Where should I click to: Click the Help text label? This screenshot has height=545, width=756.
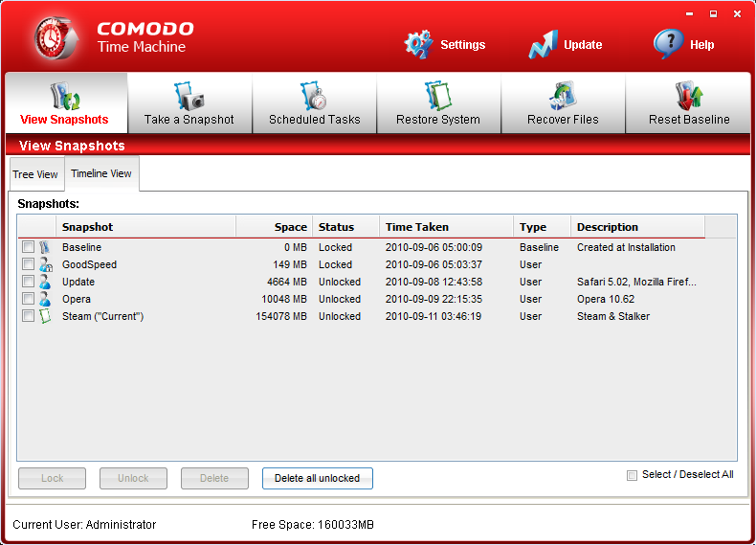pyautogui.click(x=702, y=45)
